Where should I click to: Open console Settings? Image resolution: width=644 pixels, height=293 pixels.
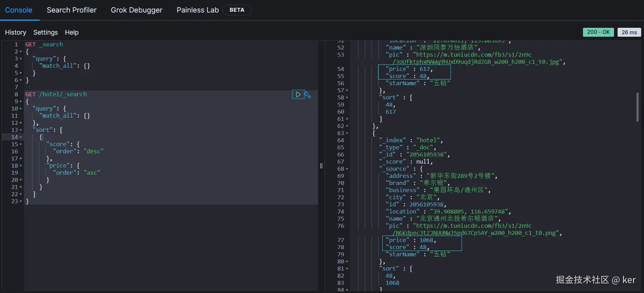pyautogui.click(x=46, y=32)
